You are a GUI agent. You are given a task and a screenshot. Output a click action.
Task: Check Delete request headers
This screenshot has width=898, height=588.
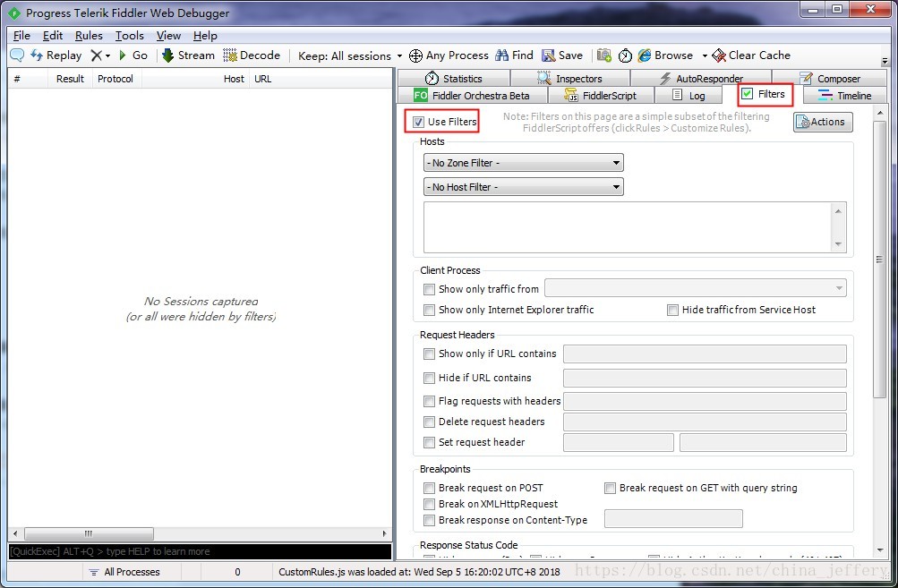click(x=429, y=422)
